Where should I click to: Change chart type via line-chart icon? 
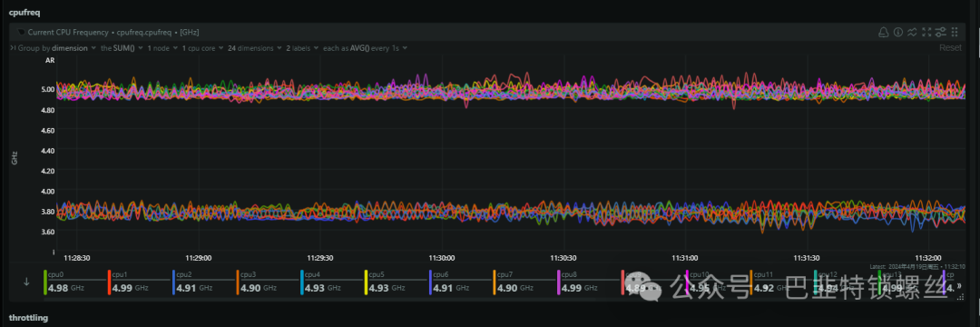coord(913,32)
